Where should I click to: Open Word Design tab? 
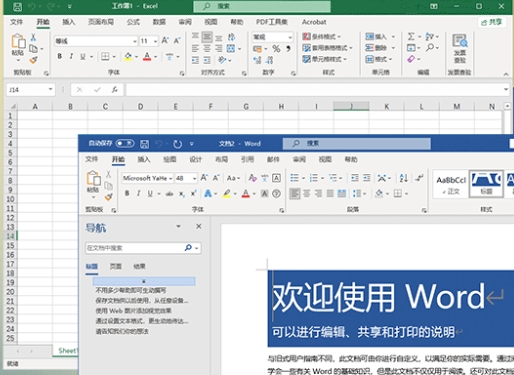point(196,159)
